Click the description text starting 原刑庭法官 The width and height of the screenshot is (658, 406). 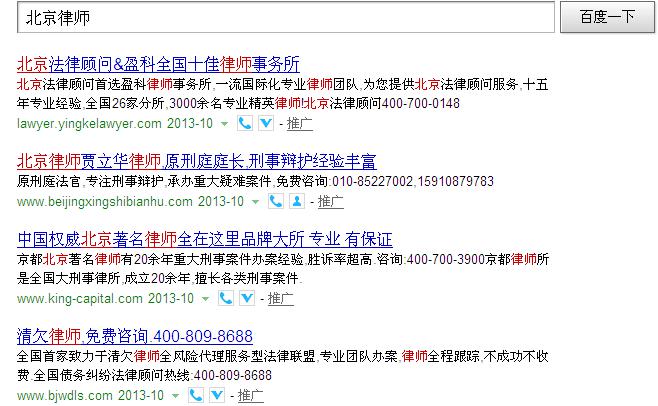tap(255, 181)
